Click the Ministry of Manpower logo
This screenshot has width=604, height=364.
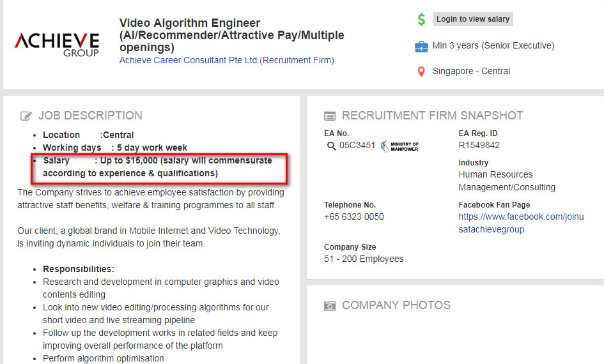[399, 146]
